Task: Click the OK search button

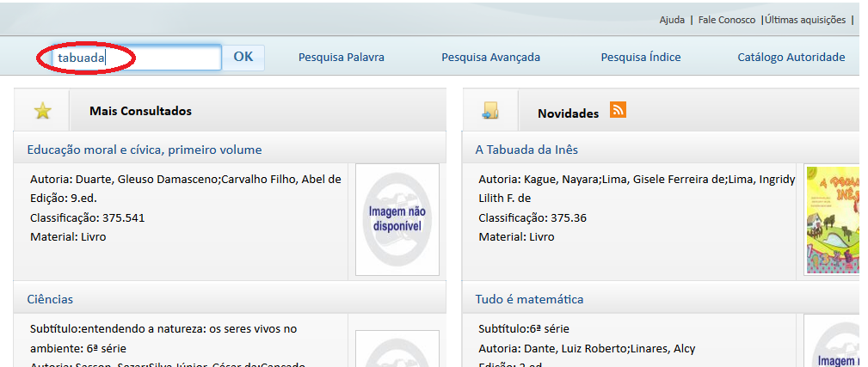Action: [243, 57]
